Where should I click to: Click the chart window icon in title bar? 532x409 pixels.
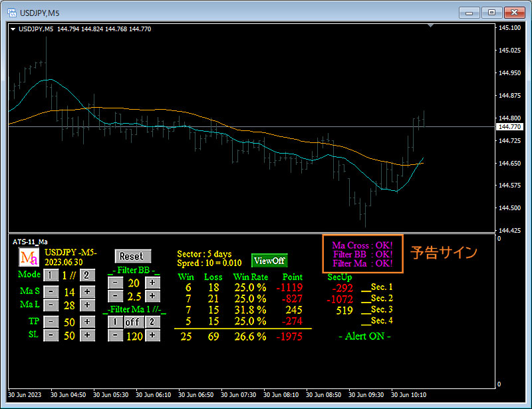click(12, 13)
